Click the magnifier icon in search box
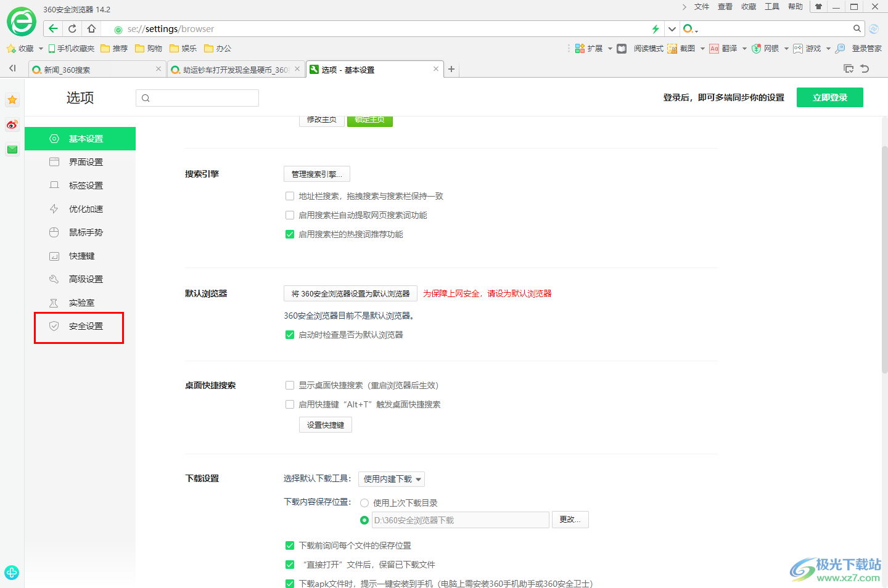 click(857, 28)
